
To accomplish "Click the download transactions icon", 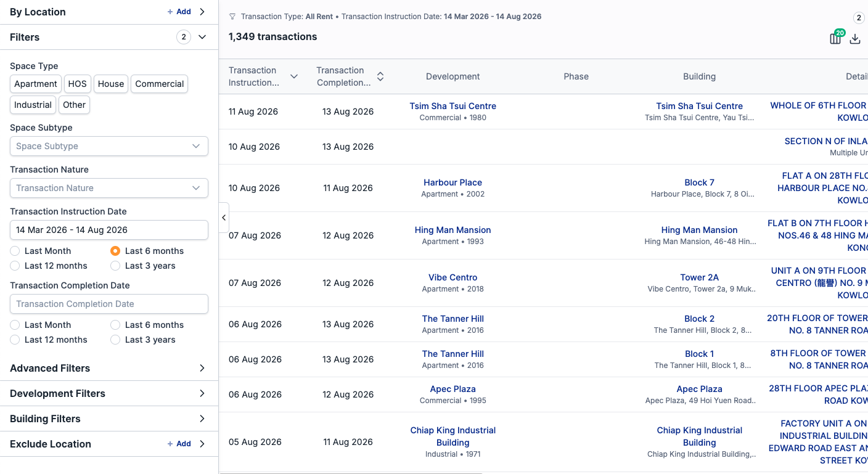I will click(x=855, y=39).
